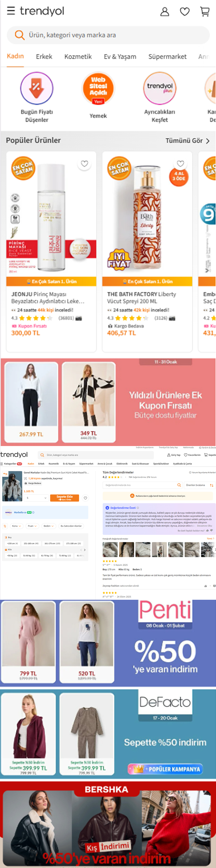
Task: Open the user account profile icon
Action: [x=165, y=11]
